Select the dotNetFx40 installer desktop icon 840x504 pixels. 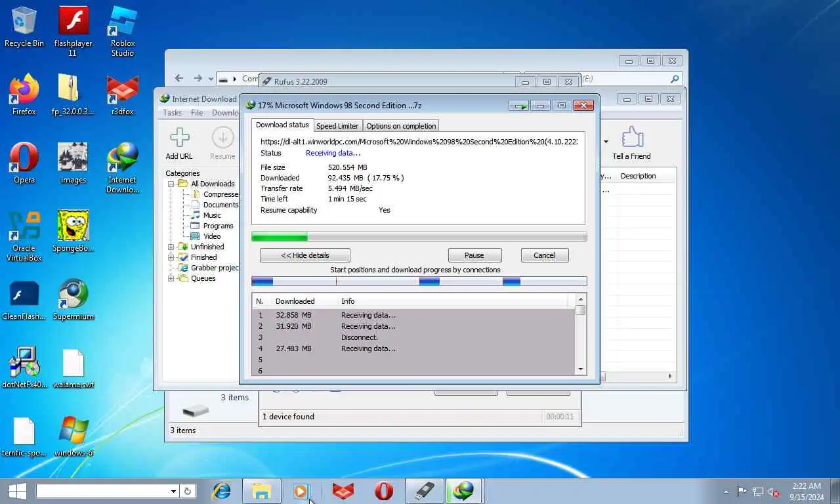click(x=24, y=368)
